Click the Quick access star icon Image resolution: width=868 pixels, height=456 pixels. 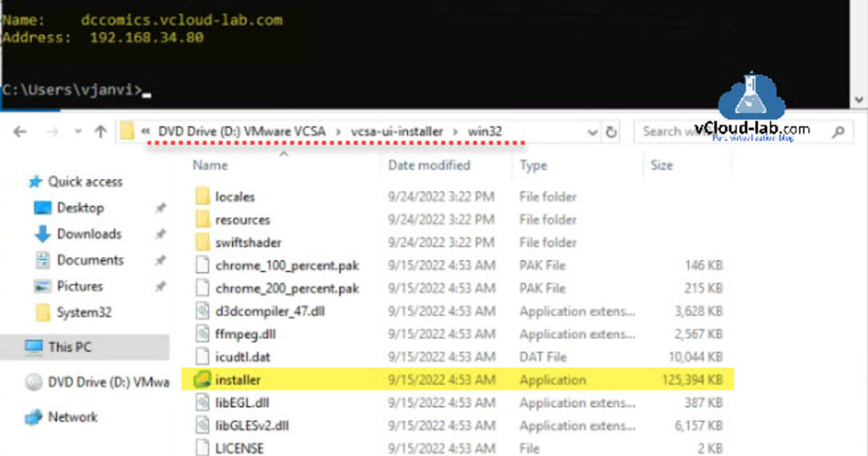(34, 181)
